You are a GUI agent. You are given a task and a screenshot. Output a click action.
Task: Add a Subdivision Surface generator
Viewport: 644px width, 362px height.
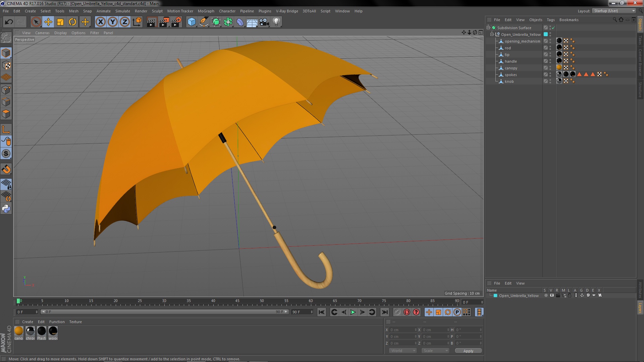click(216, 22)
